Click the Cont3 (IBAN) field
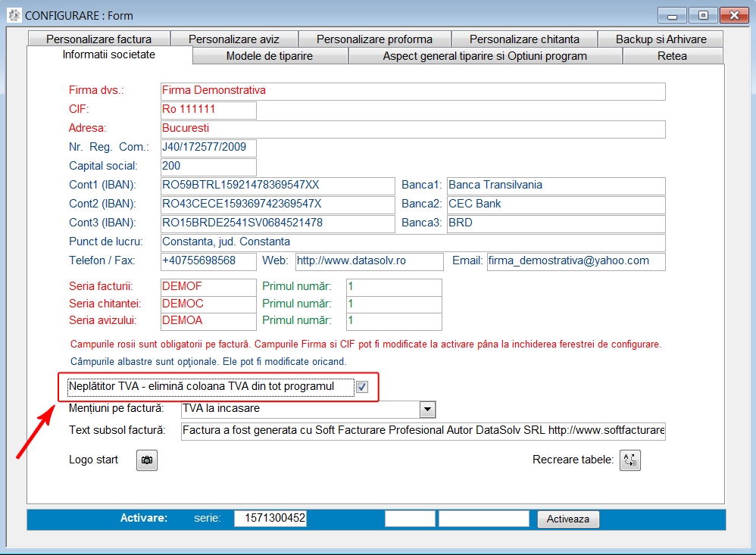The height and width of the screenshot is (555, 756). coord(278,223)
